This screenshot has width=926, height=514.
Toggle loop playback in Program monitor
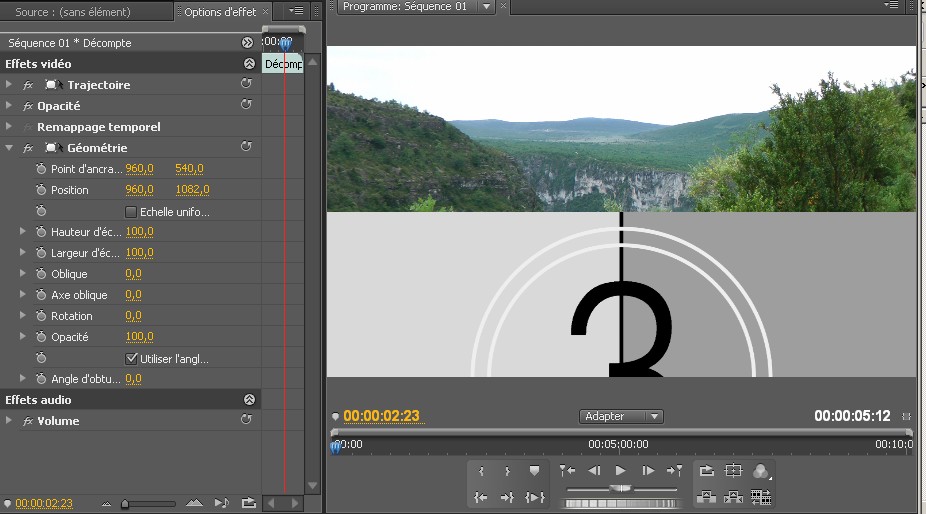click(x=706, y=471)
